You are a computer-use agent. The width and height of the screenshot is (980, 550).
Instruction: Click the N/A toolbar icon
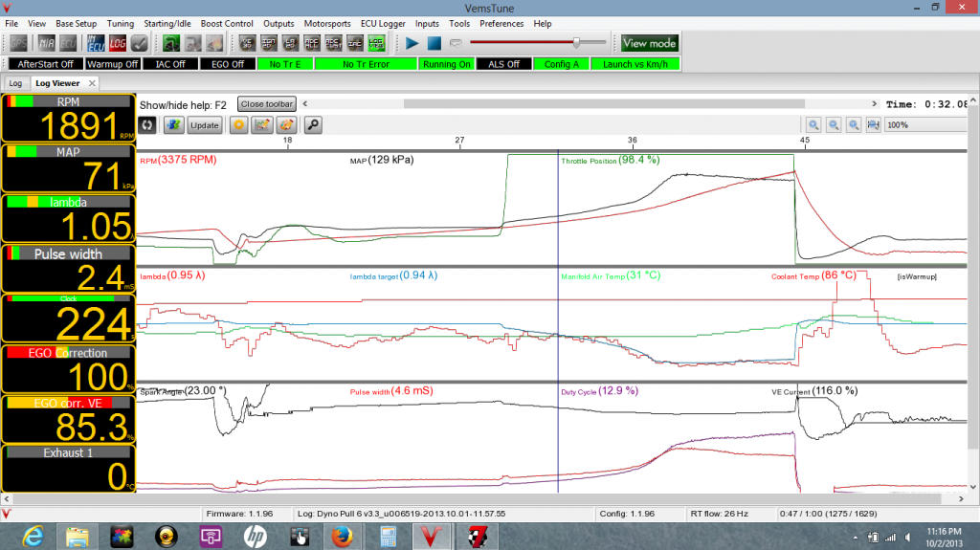46,43
